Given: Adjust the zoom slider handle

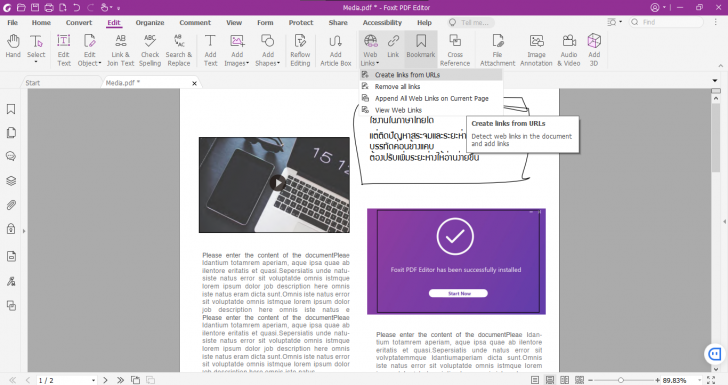Looking at the screenshot, I should (x=621, y=380).
